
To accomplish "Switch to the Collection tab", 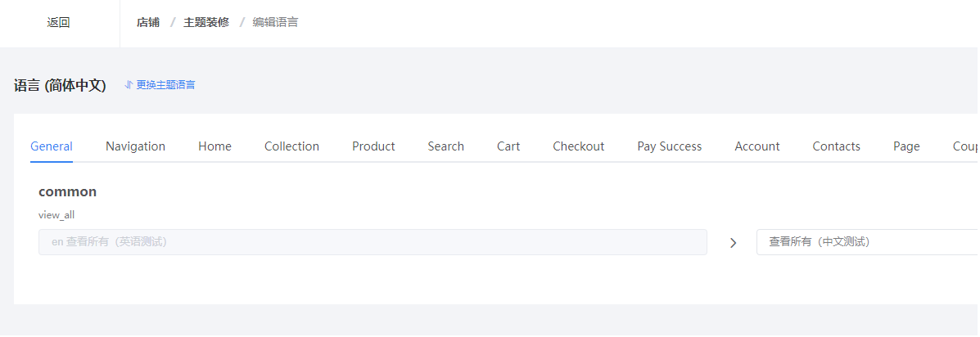I will click(292, 146).
